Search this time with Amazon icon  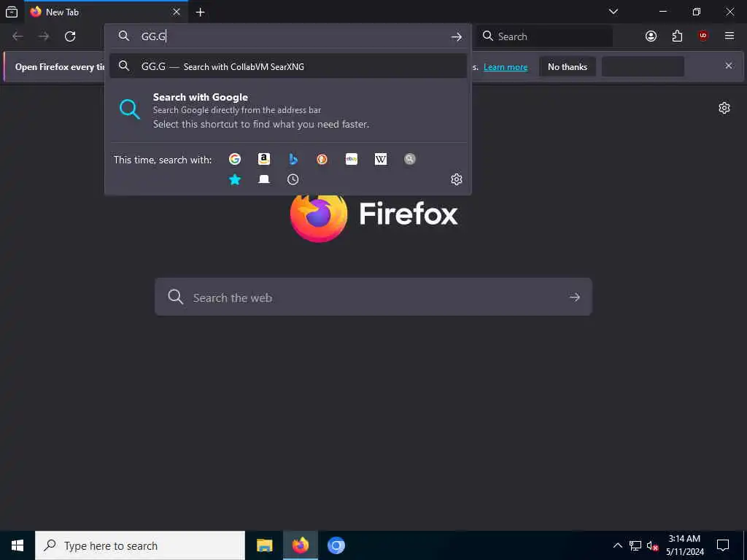264,159
